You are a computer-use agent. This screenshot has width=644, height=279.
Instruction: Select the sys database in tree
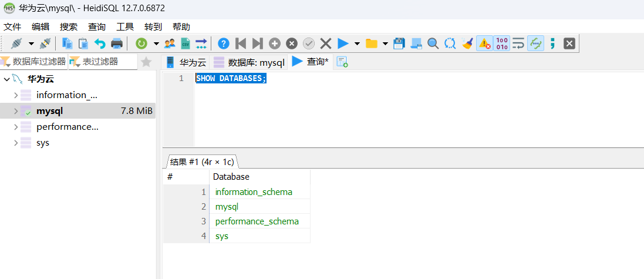[43, 143]
